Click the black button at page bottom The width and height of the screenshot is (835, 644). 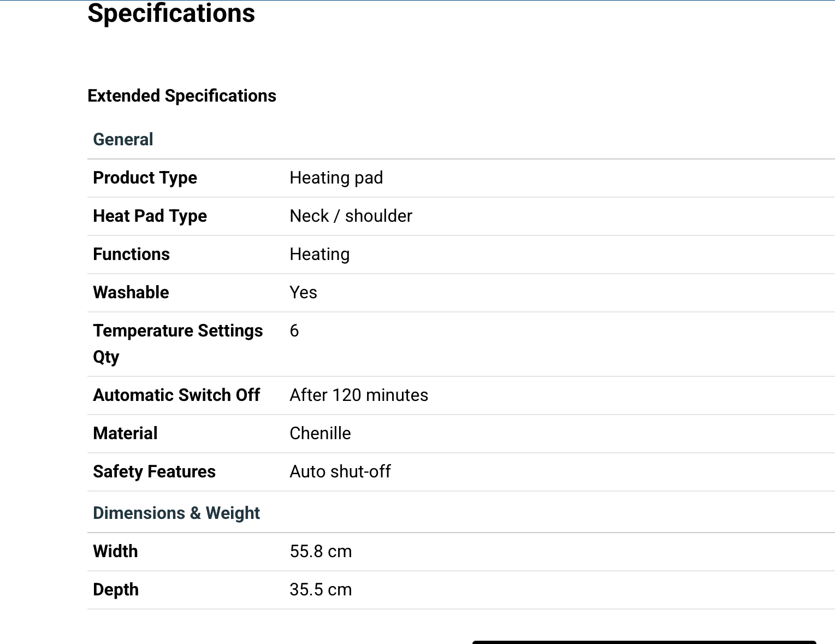coord(644,642)
